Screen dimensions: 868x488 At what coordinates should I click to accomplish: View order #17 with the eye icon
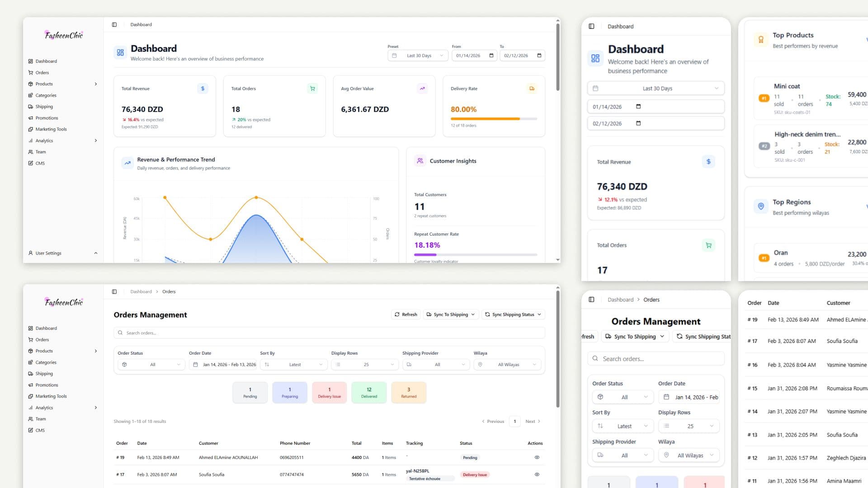tap(537, 474)
